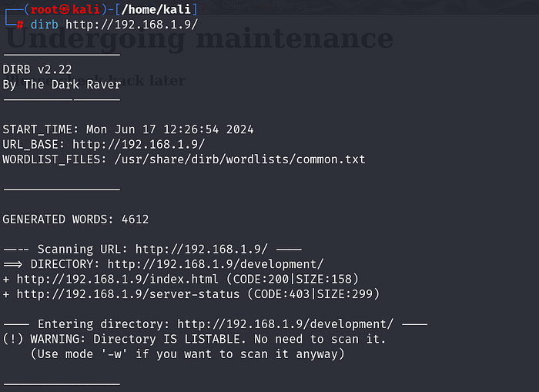The height and width of the screenshot is (392, 539).
Task: Click the URL in the Scanning URL line
Action: pos(202,250)
